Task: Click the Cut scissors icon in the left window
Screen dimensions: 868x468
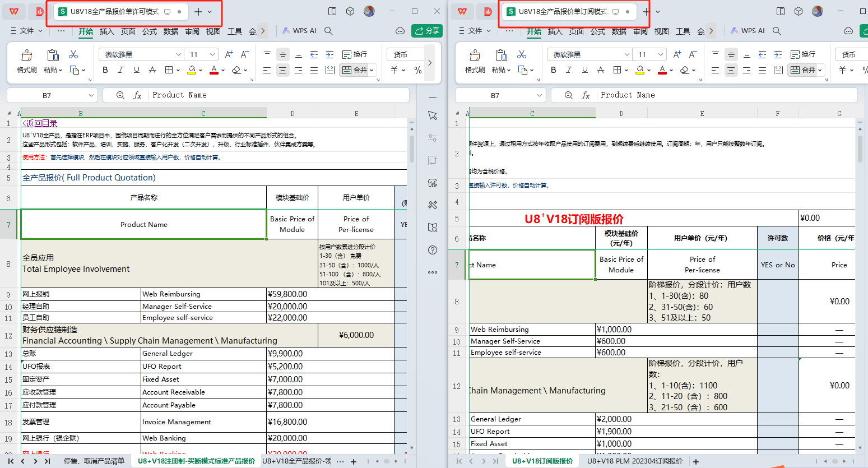Action: (73, 54)
